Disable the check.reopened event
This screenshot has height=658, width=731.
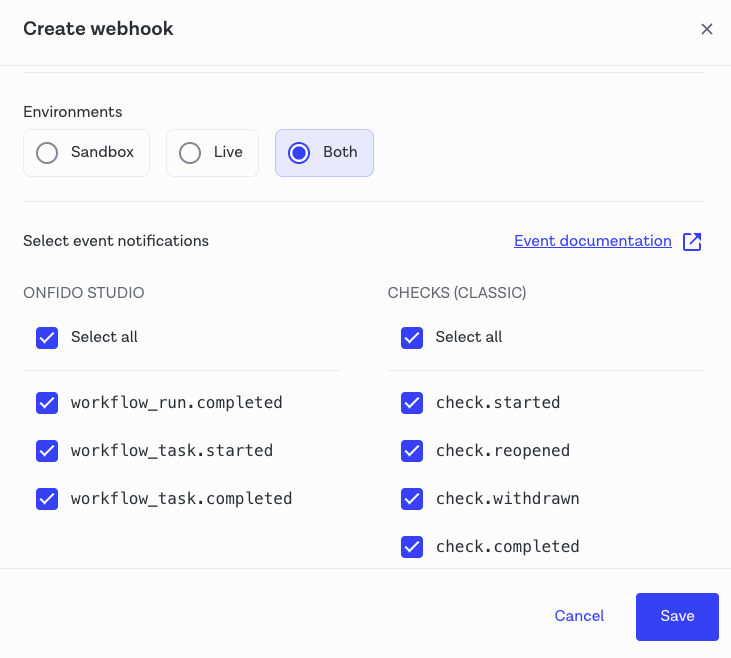pos(412,451)
